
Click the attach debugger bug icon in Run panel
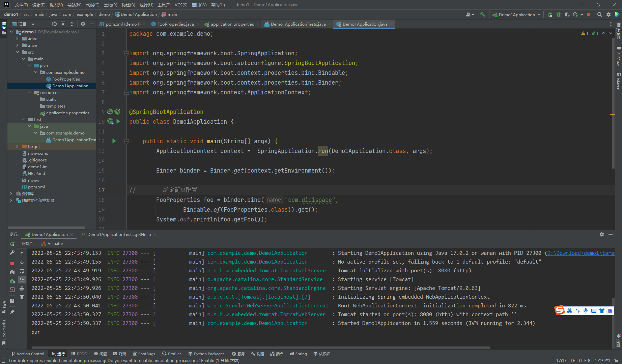(x=12, y=281)
